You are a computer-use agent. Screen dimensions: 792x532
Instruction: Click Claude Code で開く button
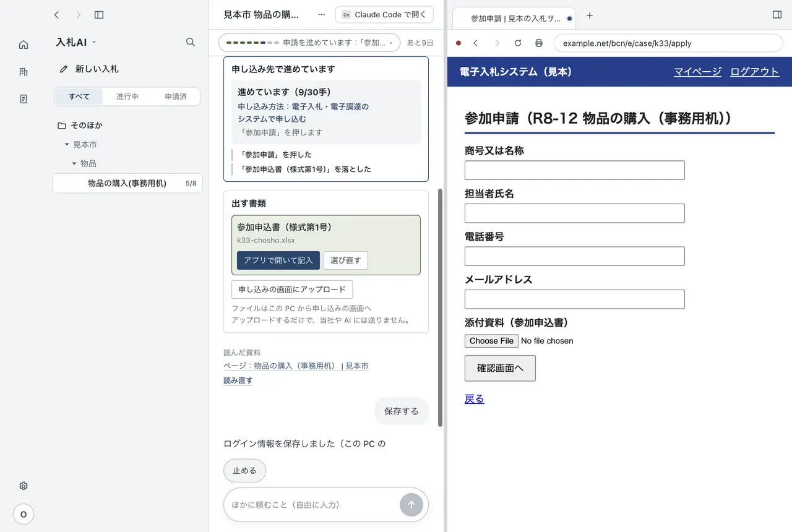[x=384, y=14]
